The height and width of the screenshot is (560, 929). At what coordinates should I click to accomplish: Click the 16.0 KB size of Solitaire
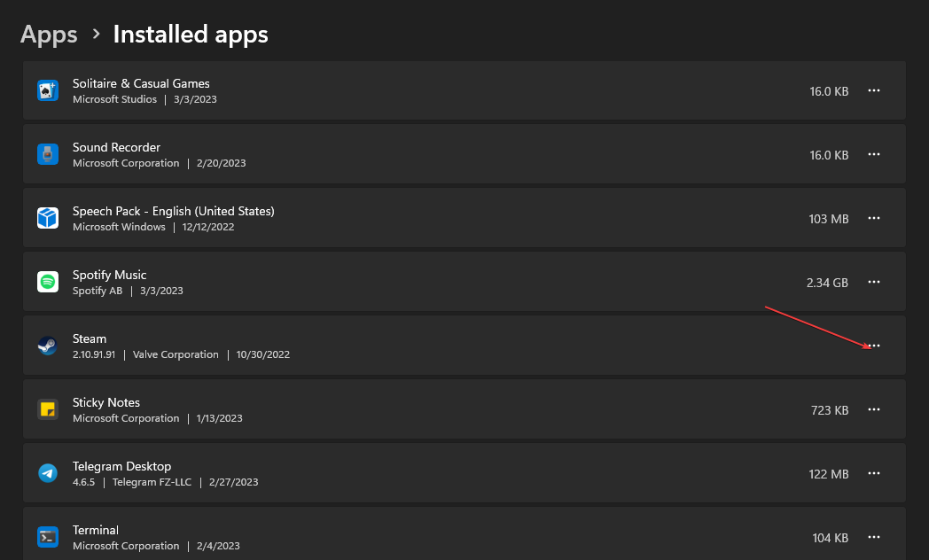click(829, 91)
